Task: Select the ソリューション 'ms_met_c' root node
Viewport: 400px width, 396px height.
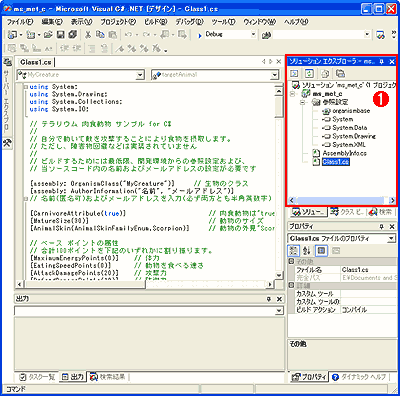Action: tap(343, 85)
